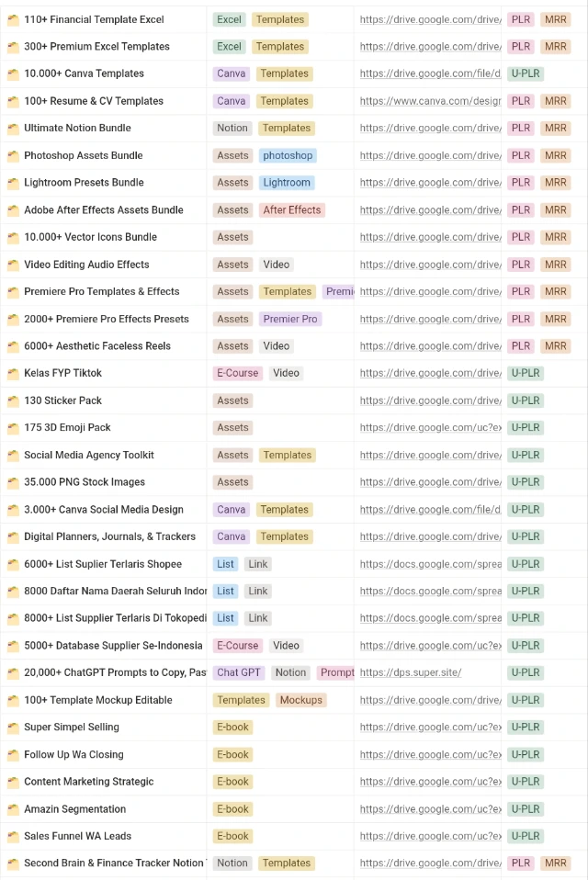Click the page icon beside 10.000+ Canva Templates
Viewport: 588px width, 880px height.
13,74
